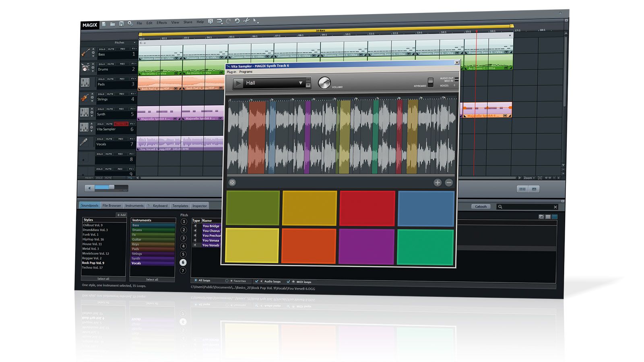The width and height of the screenshot is (644, 362).
Task: Select the scissors cut tool
Action: 246,21
